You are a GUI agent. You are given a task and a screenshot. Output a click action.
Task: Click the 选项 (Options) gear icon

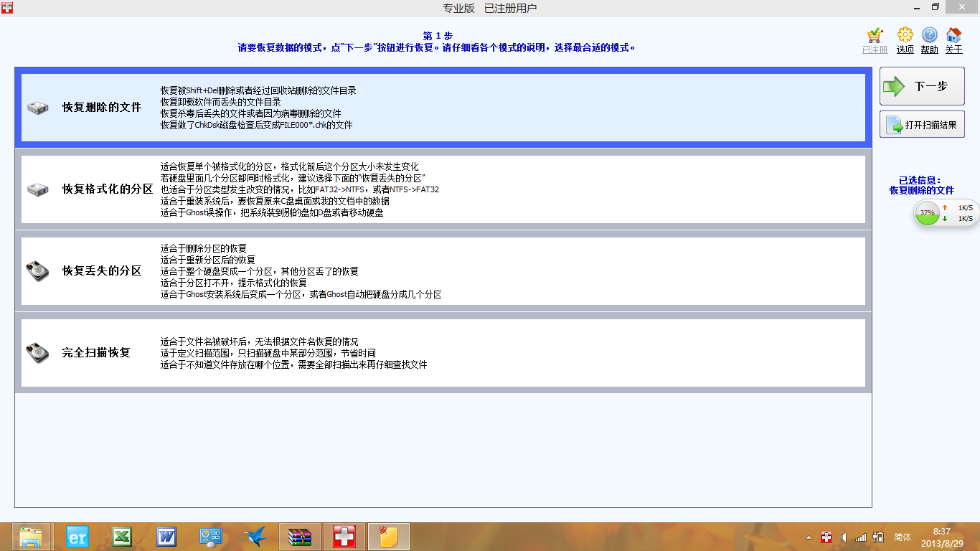905,35
